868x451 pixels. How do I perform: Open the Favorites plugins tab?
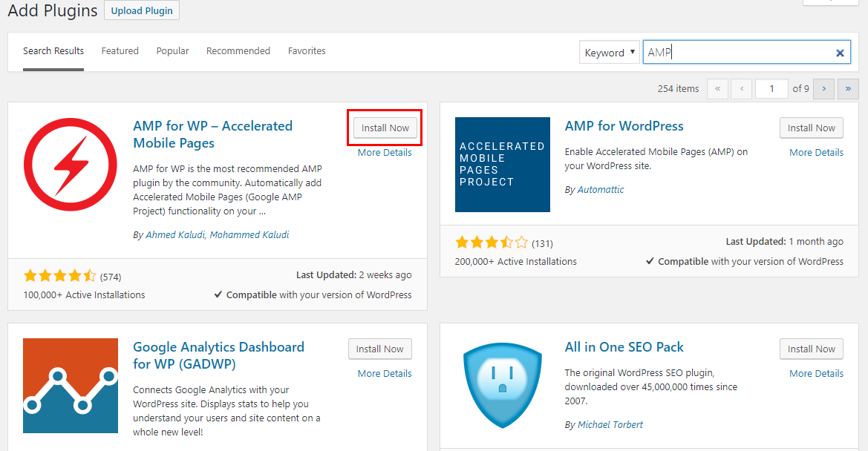307,51
